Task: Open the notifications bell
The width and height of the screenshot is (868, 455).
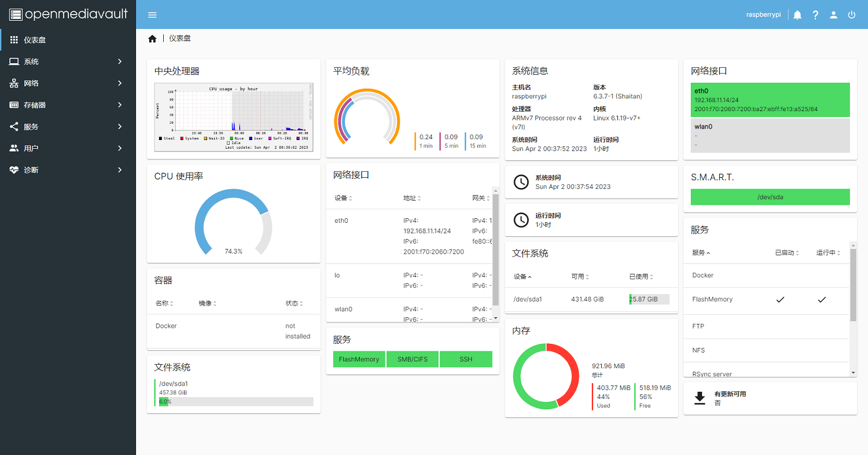Action: click(x=797, y=15)
